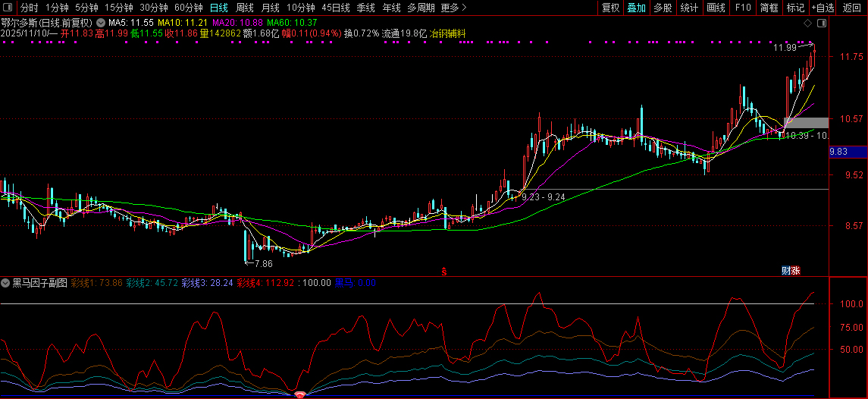Click the +自选 add to watchlist button
The height and width of the screenshot is (399, 868).
click(823, 8)
